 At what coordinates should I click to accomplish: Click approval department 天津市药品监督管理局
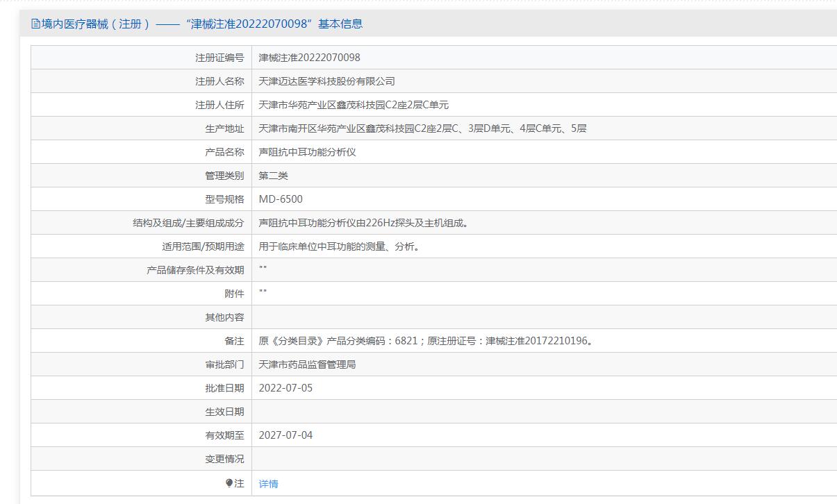tap(307, 364)
